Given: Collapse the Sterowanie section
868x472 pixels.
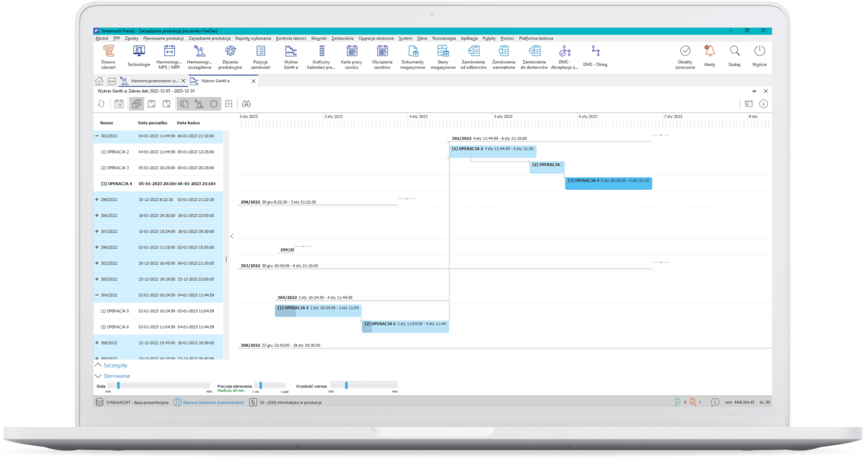Looking at the screenshot, I should coord(98,375).
